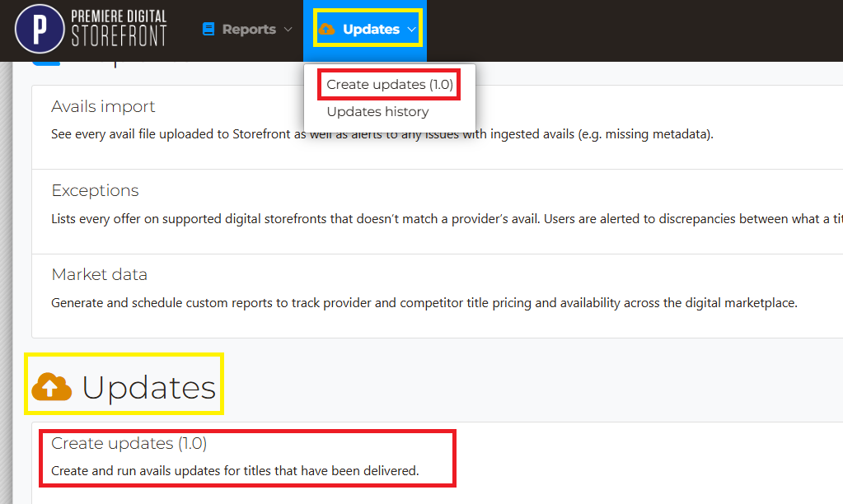This screenshot has height=504, width=843.
Task: Click the Premiere Digital Storefront wordmark
Action: (119, 28)
